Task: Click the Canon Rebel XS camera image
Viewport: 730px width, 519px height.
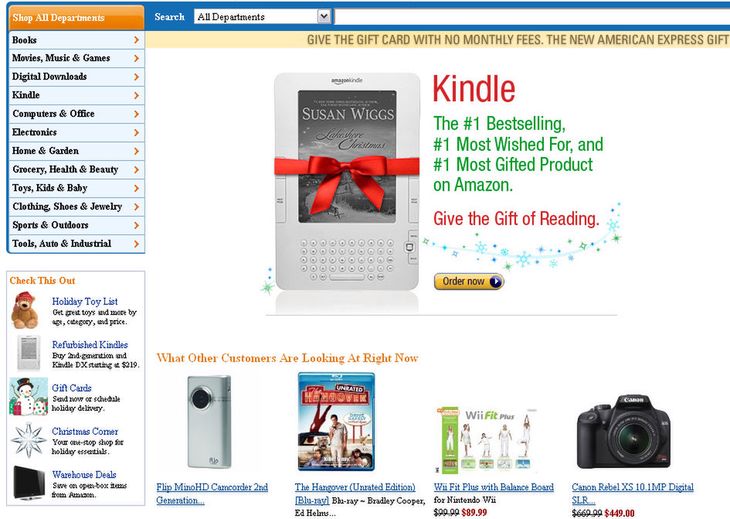Action: (624, 431)
